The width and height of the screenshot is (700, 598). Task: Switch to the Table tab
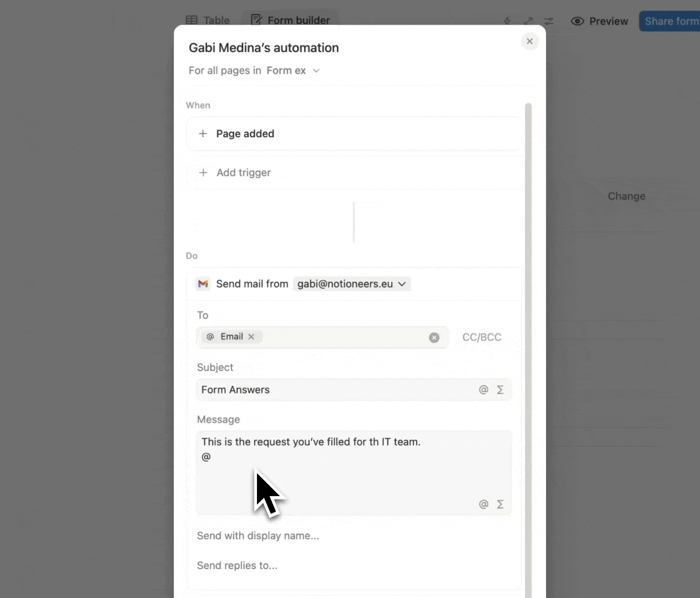208,20
